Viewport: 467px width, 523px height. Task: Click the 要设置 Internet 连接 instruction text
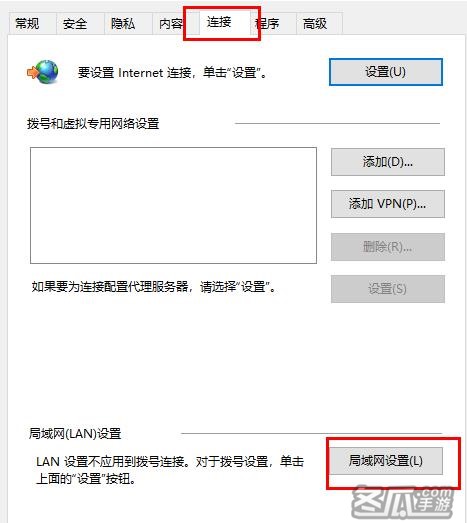click(172, 72)
